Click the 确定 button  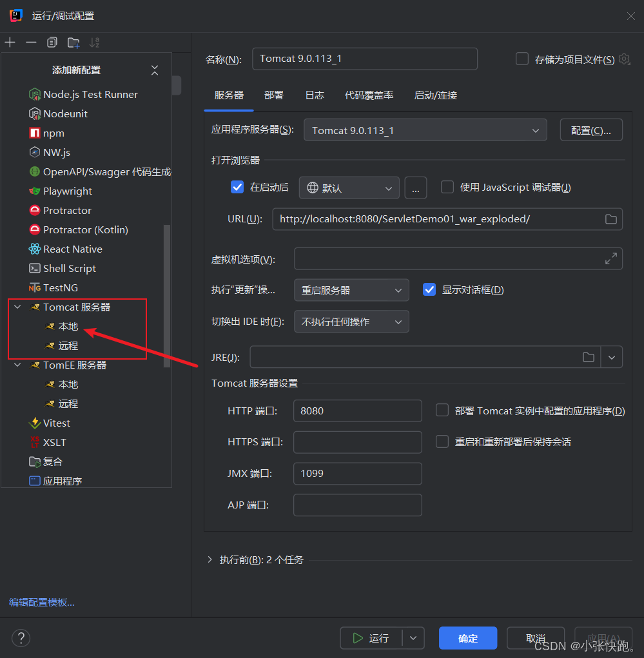[468, 638]
